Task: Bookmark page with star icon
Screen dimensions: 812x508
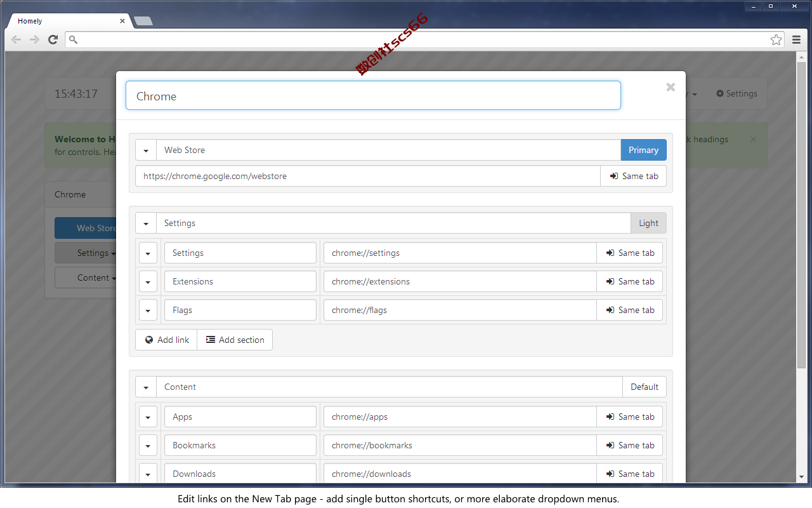Action: pyautogui.click(x=776, y=39)
